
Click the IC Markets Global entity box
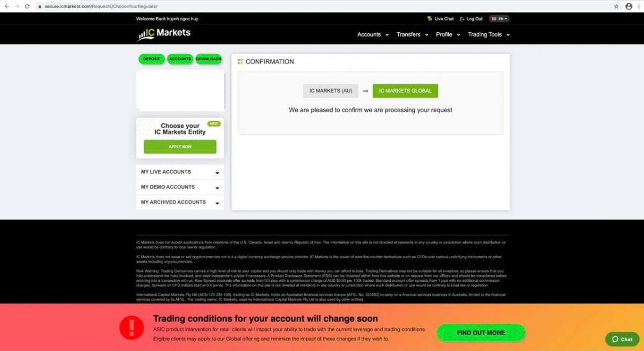tap(405, 91)
